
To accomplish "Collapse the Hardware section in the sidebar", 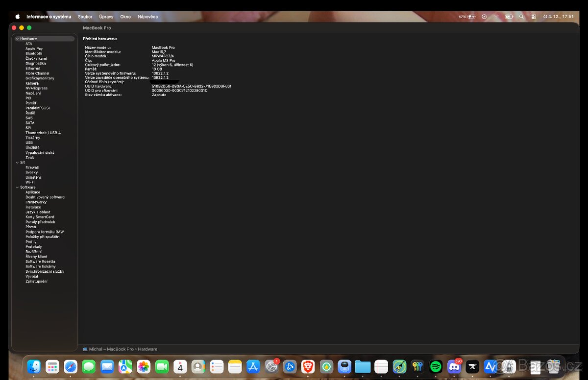I will (17, 38).
